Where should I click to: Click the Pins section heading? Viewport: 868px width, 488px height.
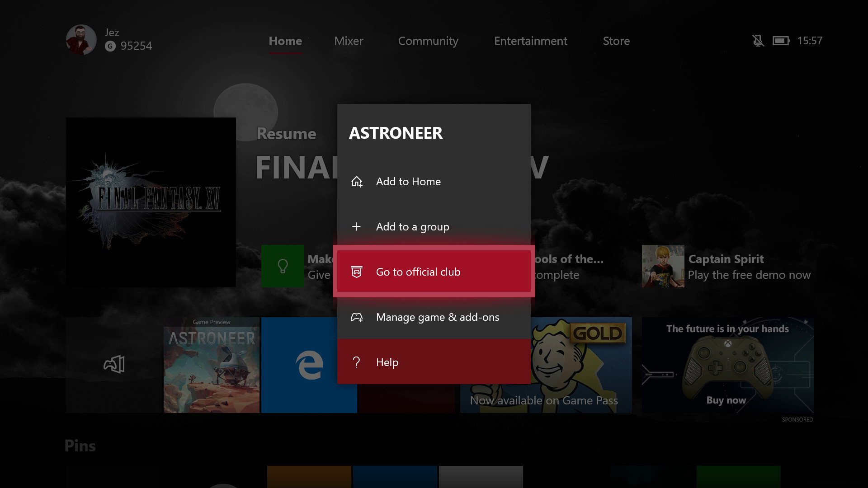(80, 446)
